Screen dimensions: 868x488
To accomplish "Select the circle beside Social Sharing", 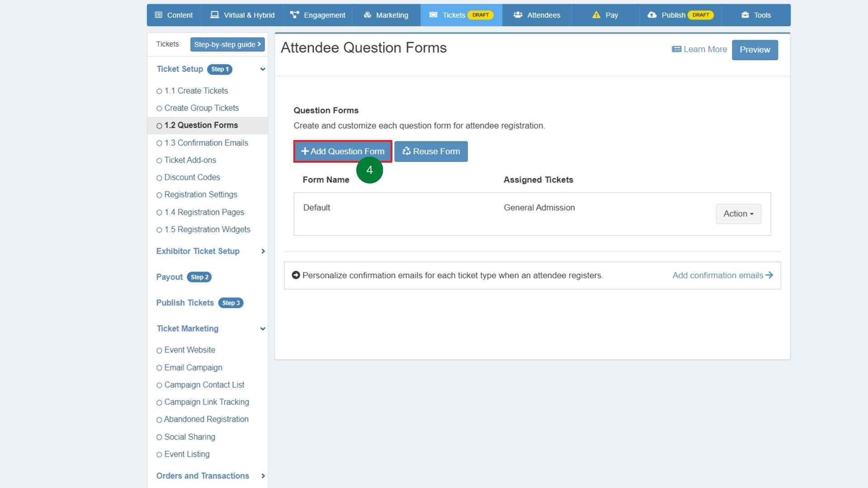I will [159, 437].
